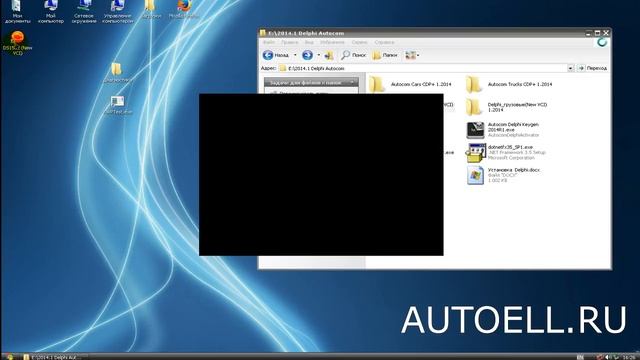Open the Назад history dropdown arrow

295,55
